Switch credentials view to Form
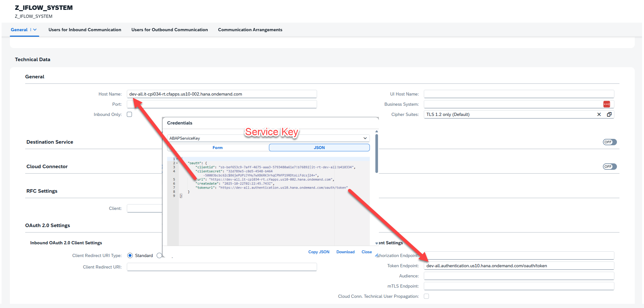This screenshot has width=644, height=308. point(218,147)
